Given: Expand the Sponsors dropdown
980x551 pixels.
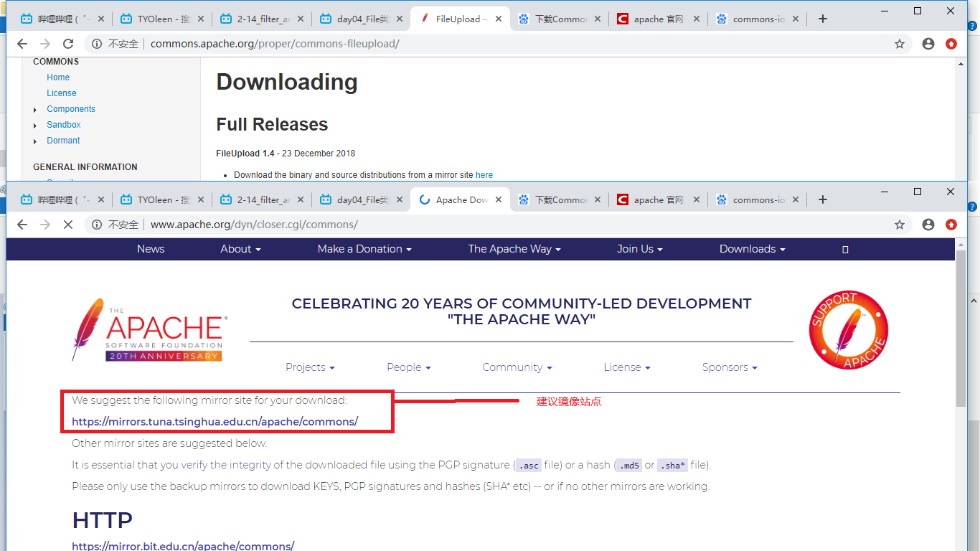Looking at the screenshot, I should pyautogui.click(x=730, y=367).
